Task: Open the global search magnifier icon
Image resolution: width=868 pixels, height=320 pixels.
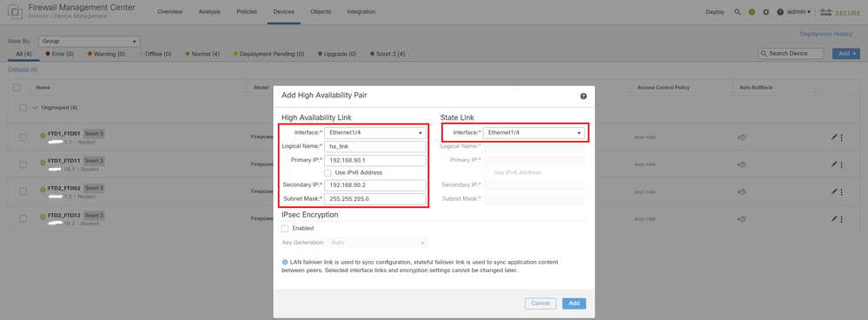Action: click(738, 12)
